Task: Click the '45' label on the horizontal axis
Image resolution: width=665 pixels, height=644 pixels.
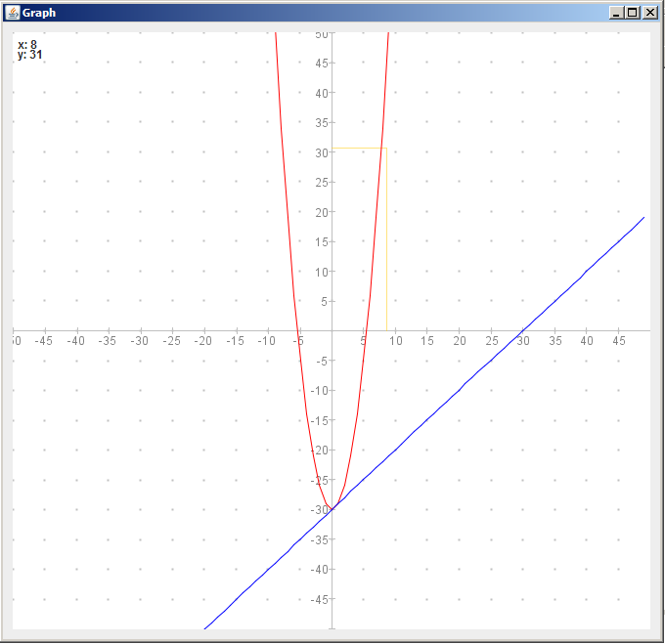Action: click(x=619, y=341)
